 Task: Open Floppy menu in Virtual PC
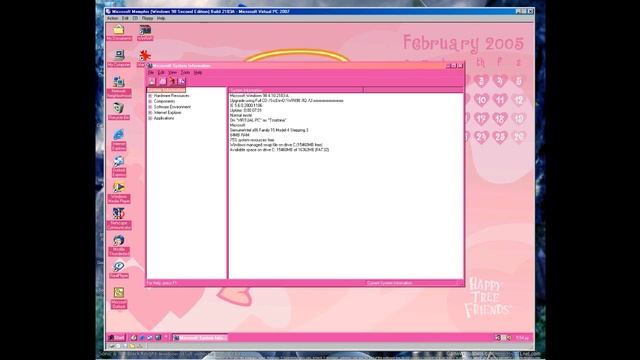click(x=147, y=18)
